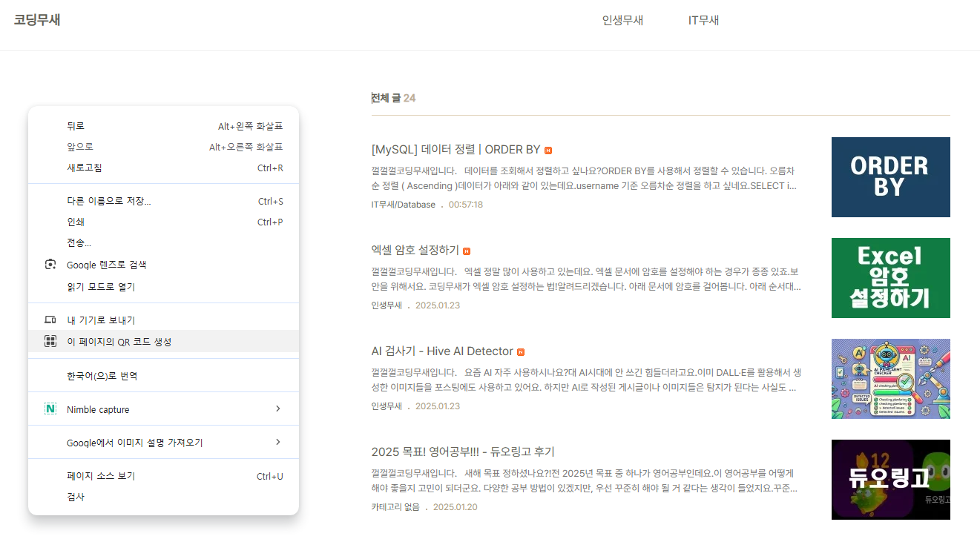Choose 새로고침 from the context menu

pos(163,168)
